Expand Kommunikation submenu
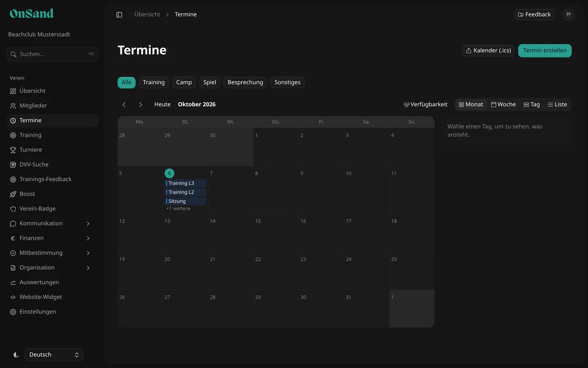Image resolution: width=588 pixels, height=368 pixels. (52, 223)
